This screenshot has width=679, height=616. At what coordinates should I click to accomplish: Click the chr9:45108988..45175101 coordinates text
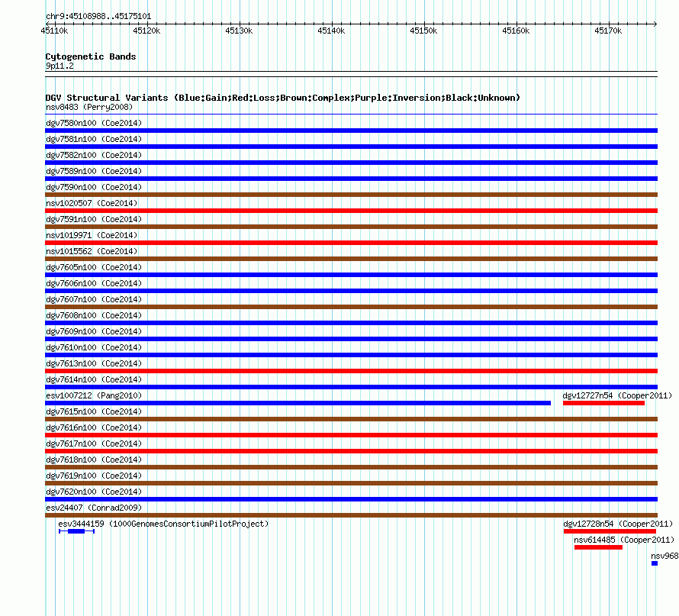(98, 17)
